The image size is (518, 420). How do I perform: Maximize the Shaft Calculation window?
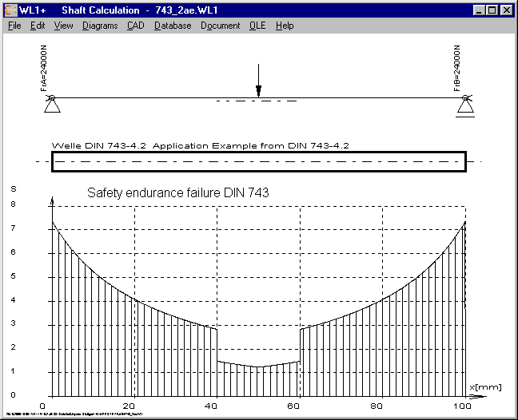tap(492, 10)
